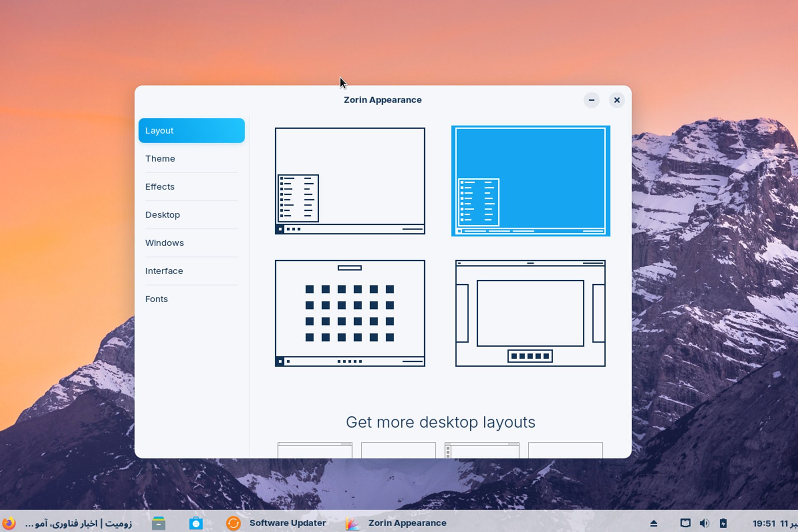
Task: Open the Files manager icon in the taskbar
Action: click(x=158, y=523)
